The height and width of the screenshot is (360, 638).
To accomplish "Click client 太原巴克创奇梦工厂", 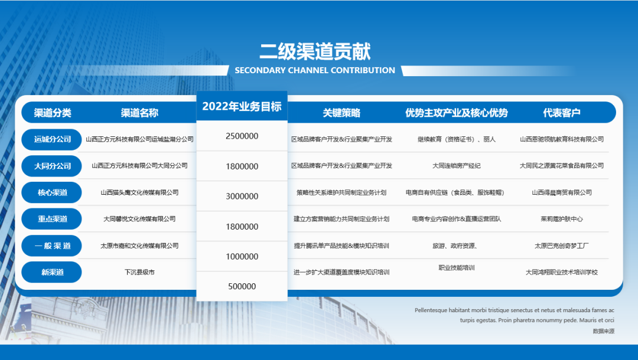I will (562, 246).
